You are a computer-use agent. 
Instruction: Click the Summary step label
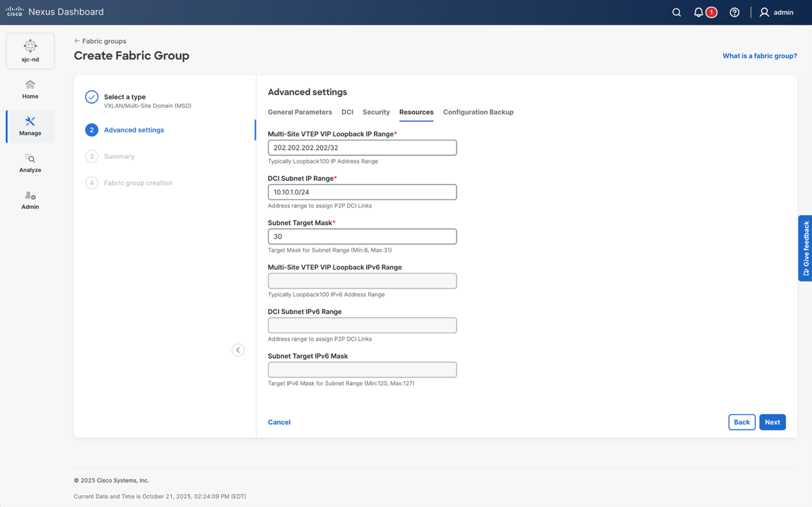point(119,156)
